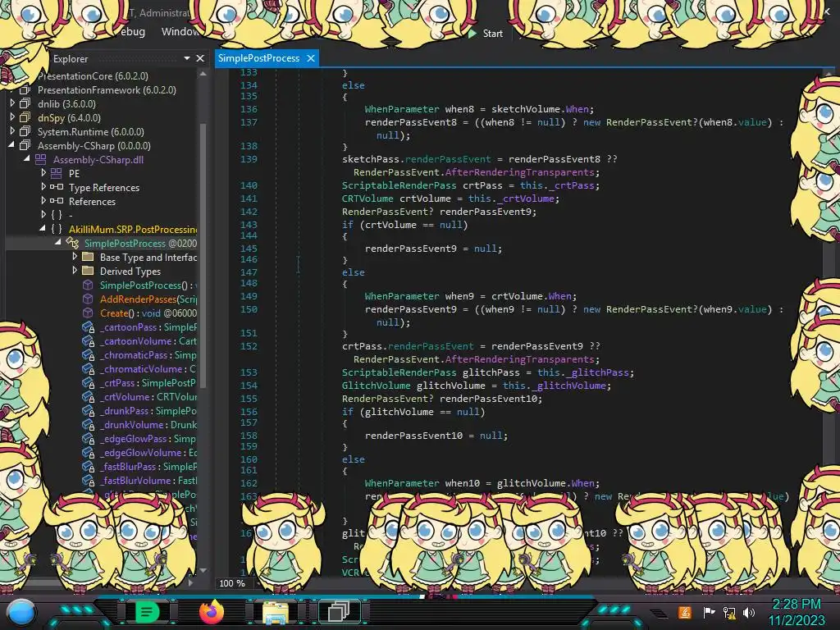Expand the Derived Types folder
The width and height of the screenshot is (840, 630).
tap(75, 270)
